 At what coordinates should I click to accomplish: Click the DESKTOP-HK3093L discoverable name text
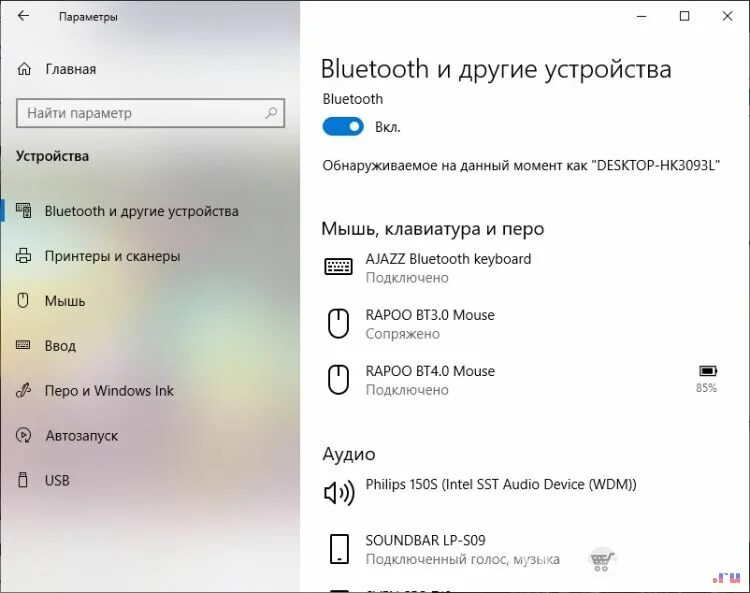[x=656, y=165]
